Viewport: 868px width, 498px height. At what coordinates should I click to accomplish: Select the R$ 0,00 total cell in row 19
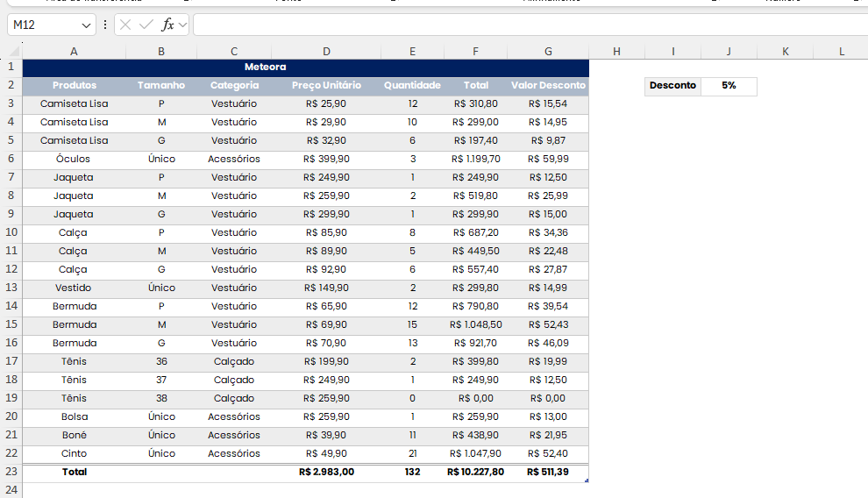[x=475, y=398]
